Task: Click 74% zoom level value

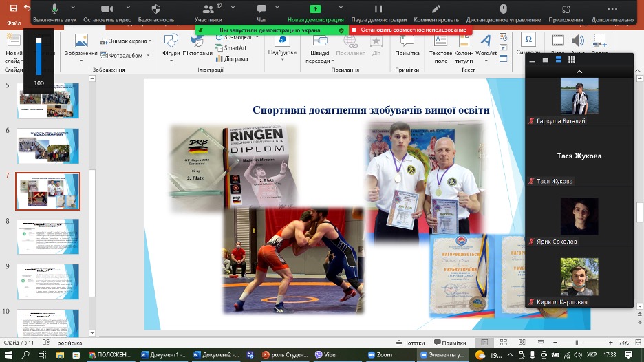Action: tap(624, 343)
